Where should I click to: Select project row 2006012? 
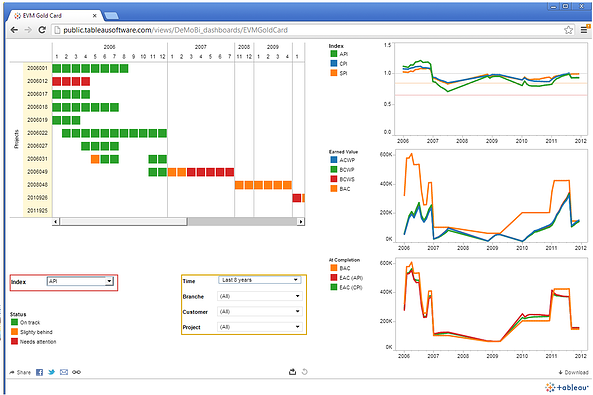(37, 81)
